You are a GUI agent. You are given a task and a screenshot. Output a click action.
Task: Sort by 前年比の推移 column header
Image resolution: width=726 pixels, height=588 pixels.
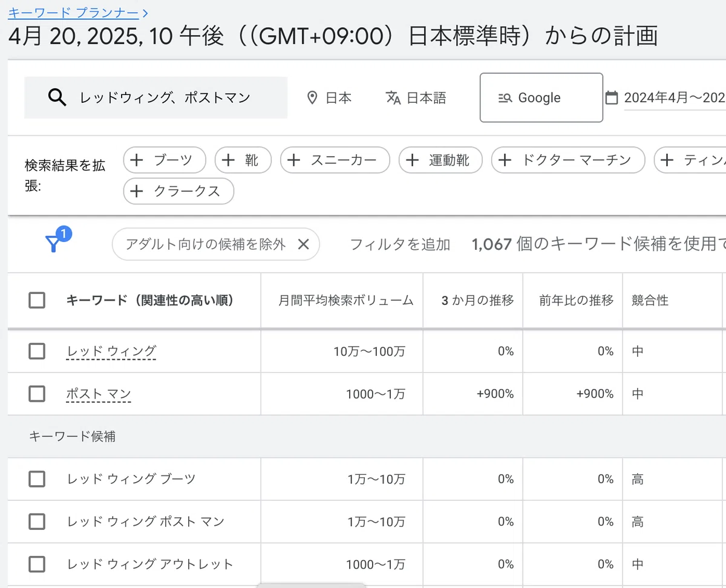tap(577, 300)
